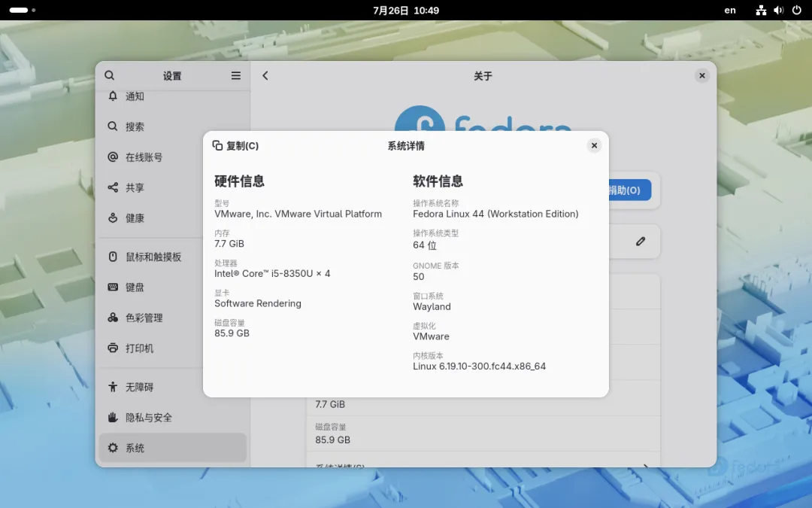Open the 无障碍 accessibility settings

coord(172,387)
